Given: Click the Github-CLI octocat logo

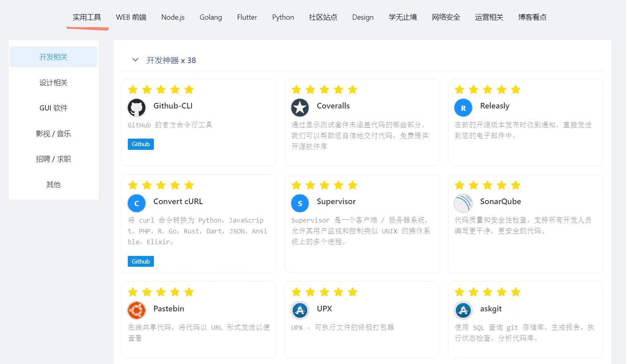Looking at the screenshot, I should pos(137,108).
